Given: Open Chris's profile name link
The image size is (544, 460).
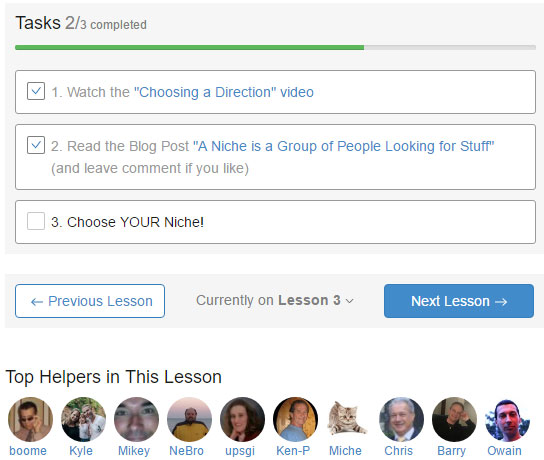Looking at the screenshot, I should pos(398,451).
